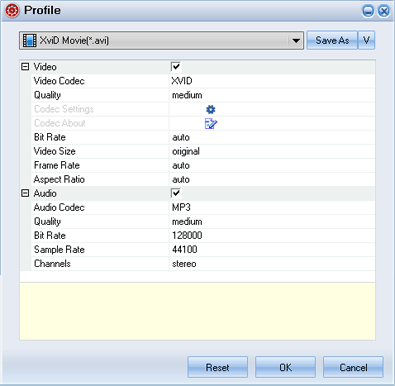Image resolution: width=395 pixels, height=386 pixels.
Task: Select the Codec Settings row label
Action: click(x=64, y=109)
